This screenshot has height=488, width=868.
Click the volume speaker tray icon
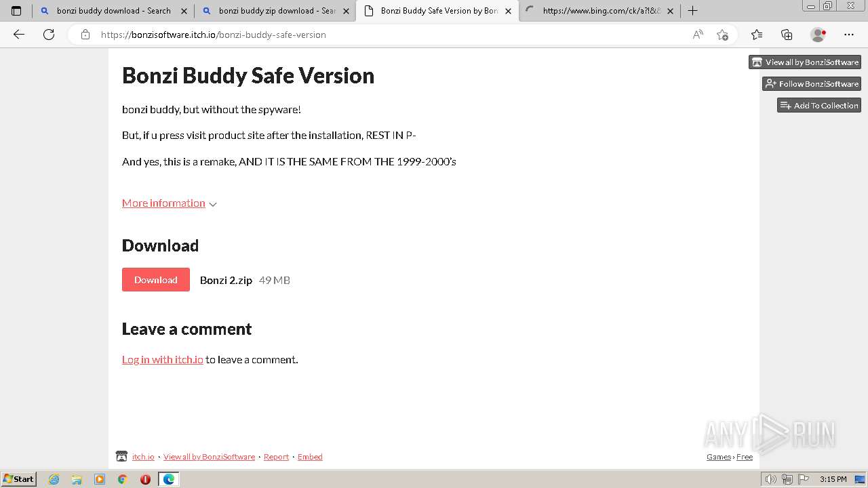click(771, 479)
